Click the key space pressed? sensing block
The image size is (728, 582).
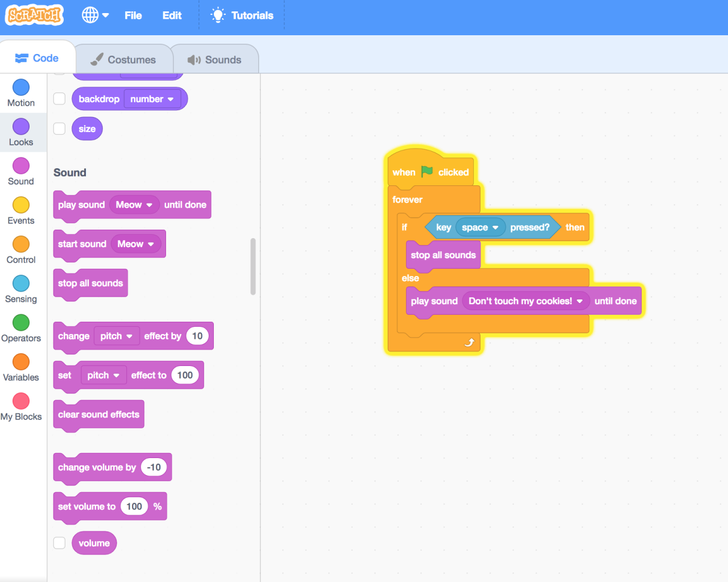pyautogui.click(x=493, y=227)
